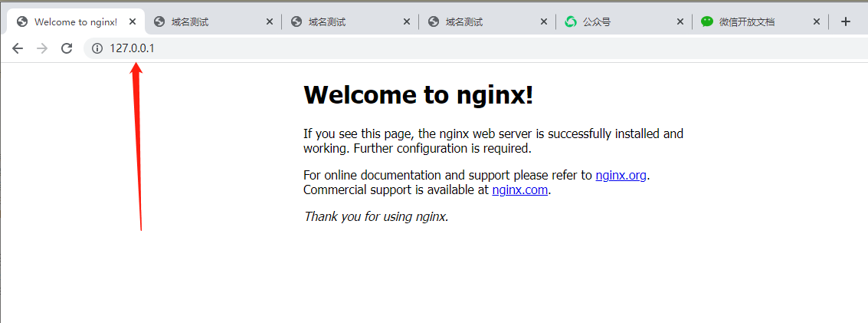This screenshot has width=868, height=323.
Task: Close the 公众号 tab
Action: coord(680,21)
